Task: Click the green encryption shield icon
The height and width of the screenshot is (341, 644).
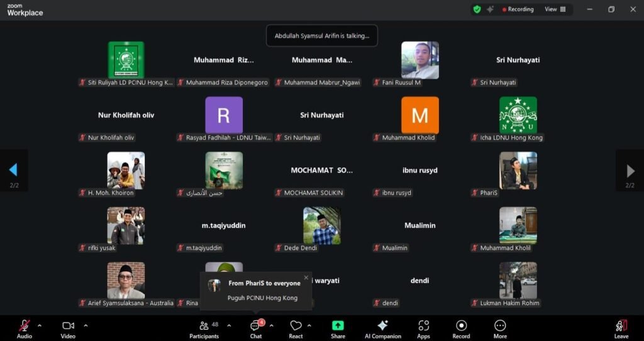Action: (x=477, y=9)
